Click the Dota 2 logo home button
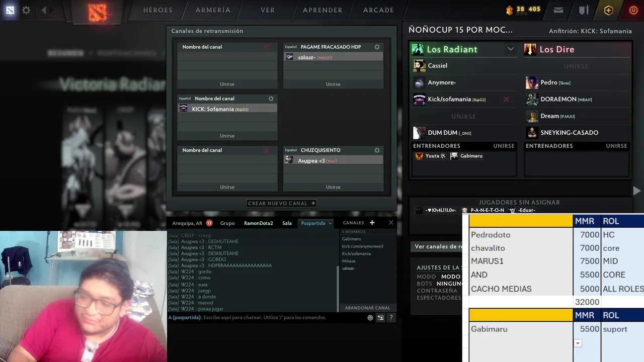Viewport: 644px width, 362px height. (98, 12)
